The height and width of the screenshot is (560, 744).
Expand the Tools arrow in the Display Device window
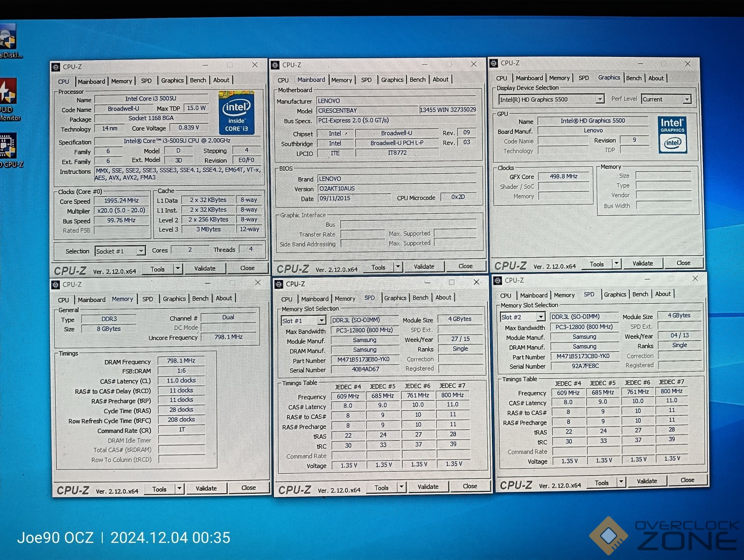[616, 264]
